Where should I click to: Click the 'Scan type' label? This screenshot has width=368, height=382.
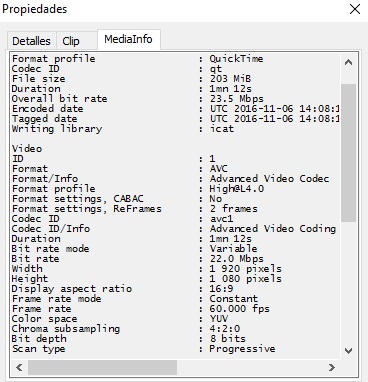pyautogui.click(x=38, y=349)
